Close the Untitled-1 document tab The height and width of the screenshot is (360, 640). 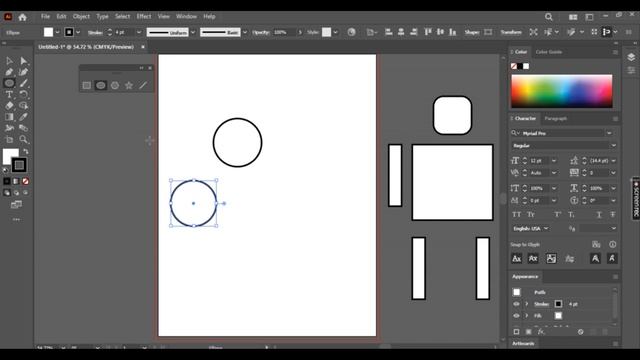143,47
